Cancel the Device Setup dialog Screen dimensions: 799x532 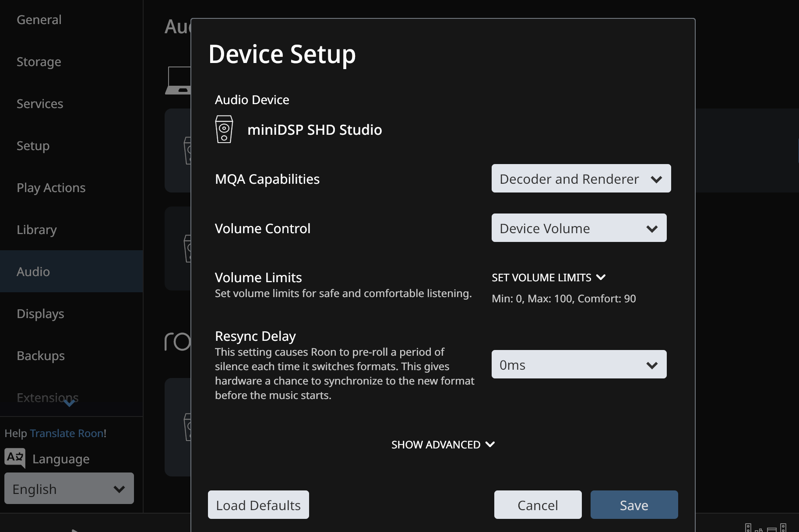(x=538, y=505)
